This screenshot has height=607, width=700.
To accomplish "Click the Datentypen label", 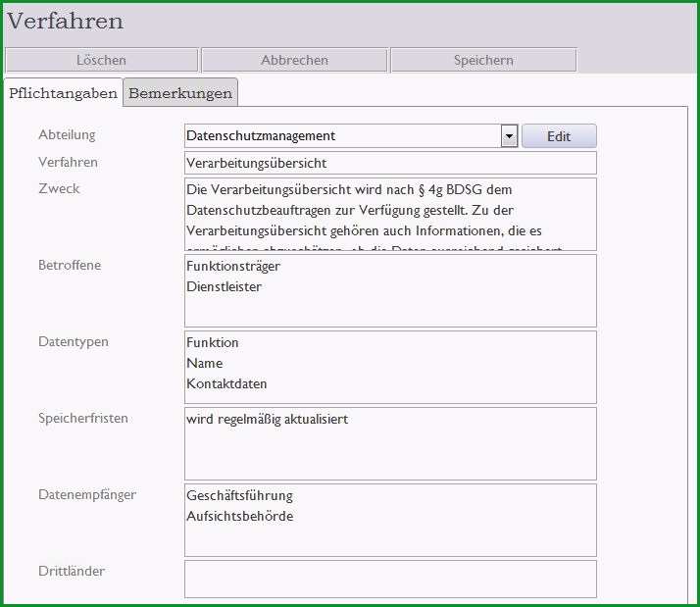I will [x=74, y=341].
